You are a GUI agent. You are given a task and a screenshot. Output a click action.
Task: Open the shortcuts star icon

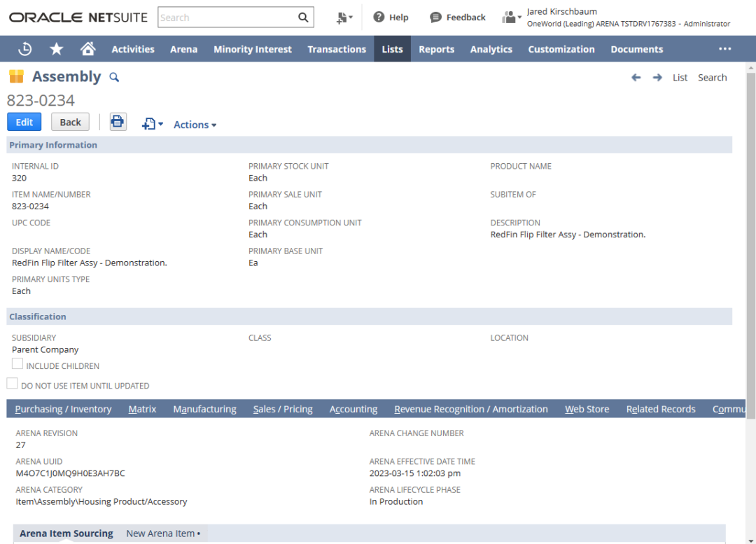[x=56, y=48]
